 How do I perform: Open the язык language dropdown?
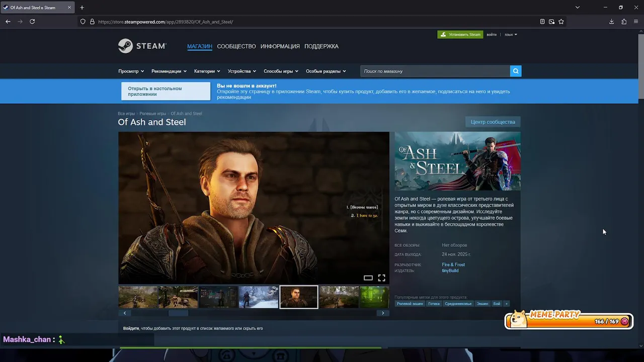(x=511, y=35)
